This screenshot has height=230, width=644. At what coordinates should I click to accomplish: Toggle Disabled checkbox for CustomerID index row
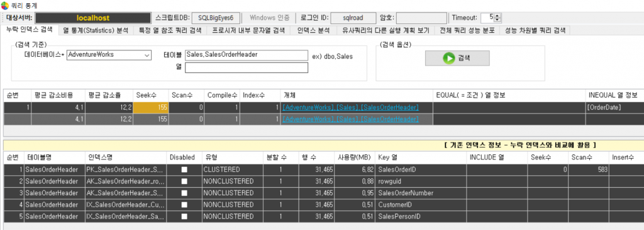coord(184,205)
